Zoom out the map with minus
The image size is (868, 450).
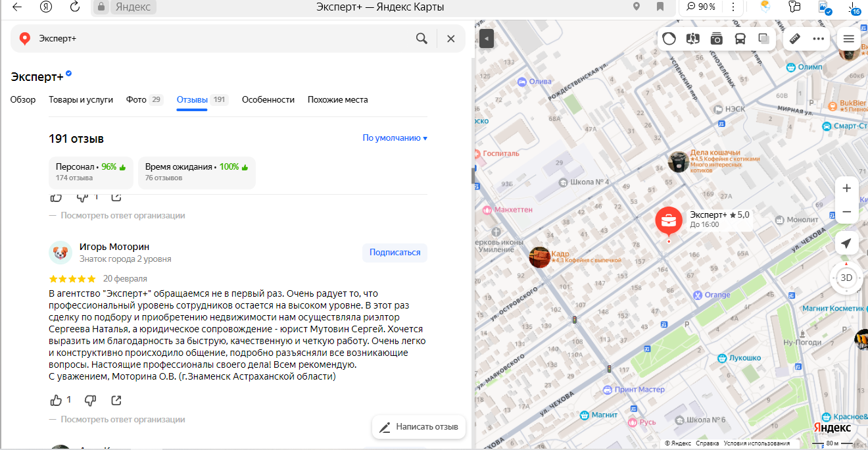point(846,212)
